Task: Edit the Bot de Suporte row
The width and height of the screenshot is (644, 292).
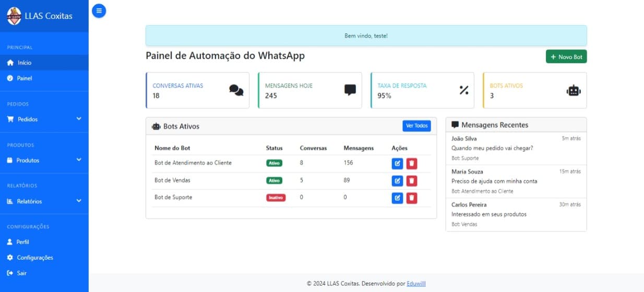Action: (x=397, y=198)
